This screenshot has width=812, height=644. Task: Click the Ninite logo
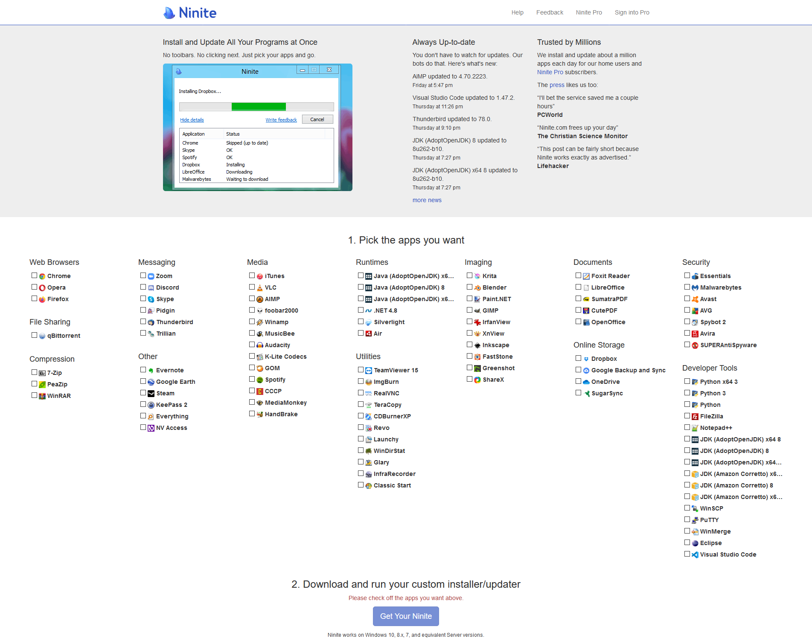[189, 12]
